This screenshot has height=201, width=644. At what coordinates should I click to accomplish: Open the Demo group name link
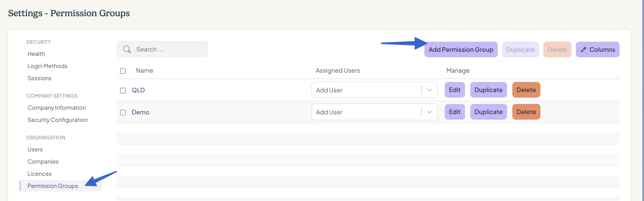pos(140,112)
